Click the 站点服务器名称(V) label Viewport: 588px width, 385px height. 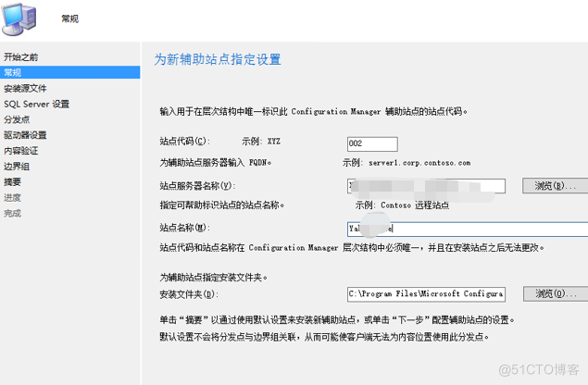coord(197,186)
